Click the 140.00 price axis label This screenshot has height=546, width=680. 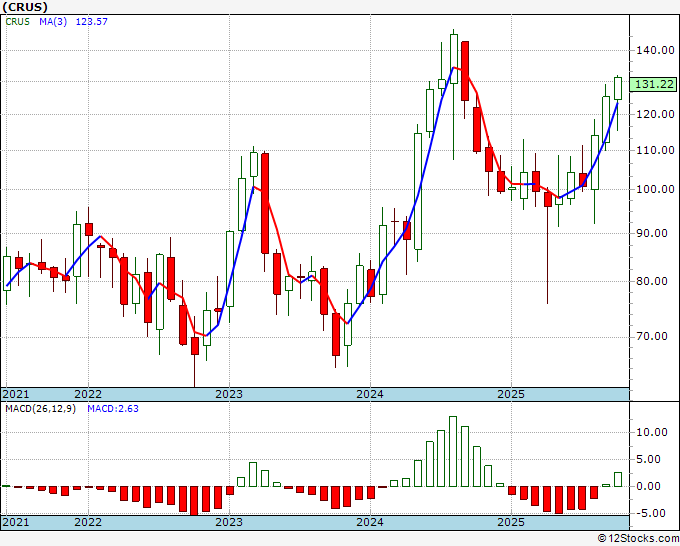click(655, 50)
